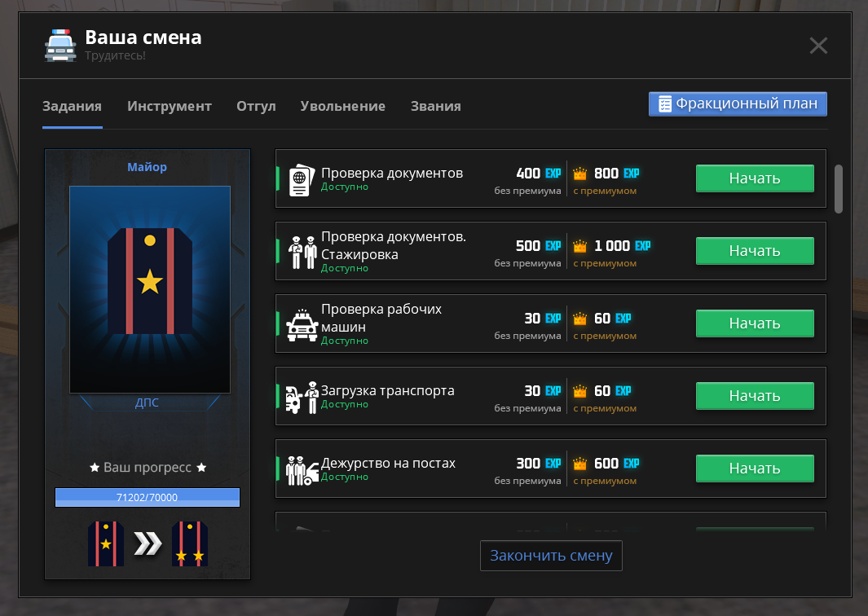Click the premium crown icon beside 800 EXP
The image size is (868, 616).
[580, 174]
